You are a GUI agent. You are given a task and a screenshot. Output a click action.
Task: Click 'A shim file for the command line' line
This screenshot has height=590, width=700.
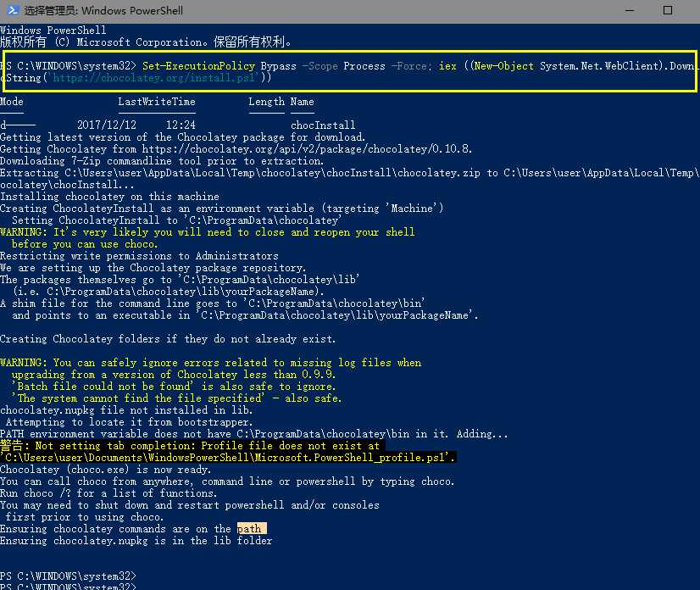pyautogui.click(x=213, y=303)
